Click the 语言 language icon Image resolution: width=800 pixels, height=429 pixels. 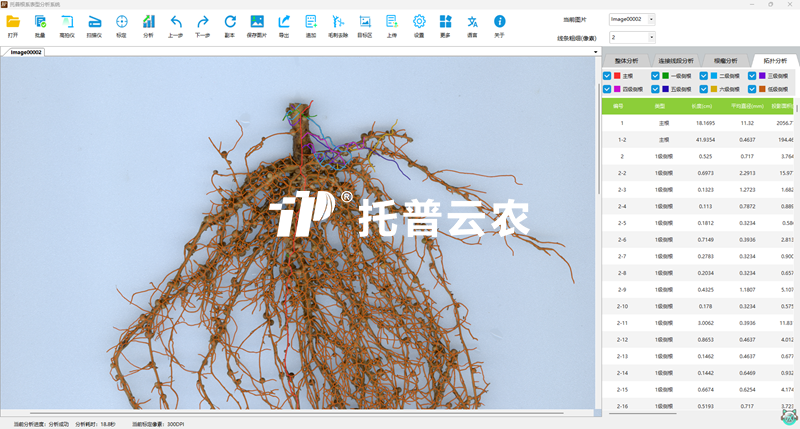tap(472, 22)
